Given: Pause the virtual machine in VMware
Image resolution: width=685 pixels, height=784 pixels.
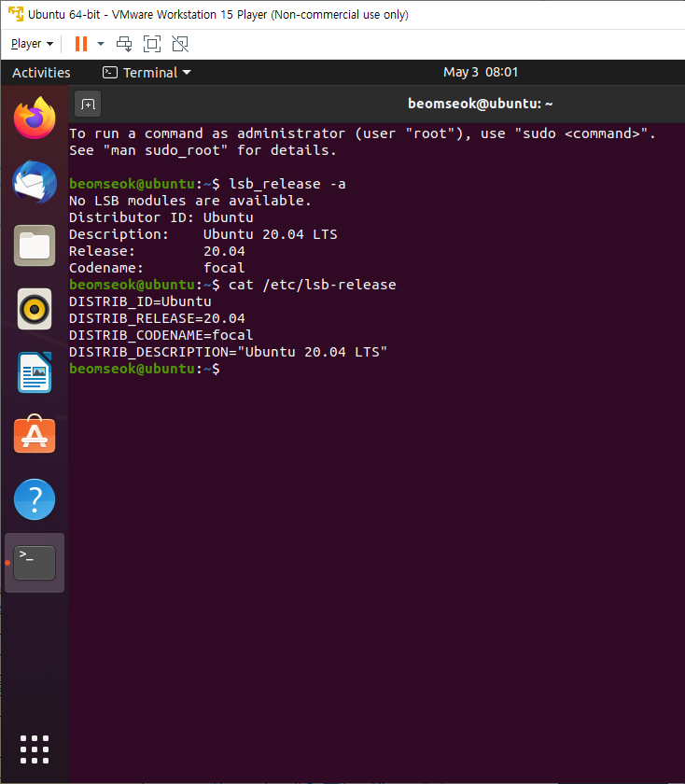Looking at the screenshot, I should click(x=81, y=44).
